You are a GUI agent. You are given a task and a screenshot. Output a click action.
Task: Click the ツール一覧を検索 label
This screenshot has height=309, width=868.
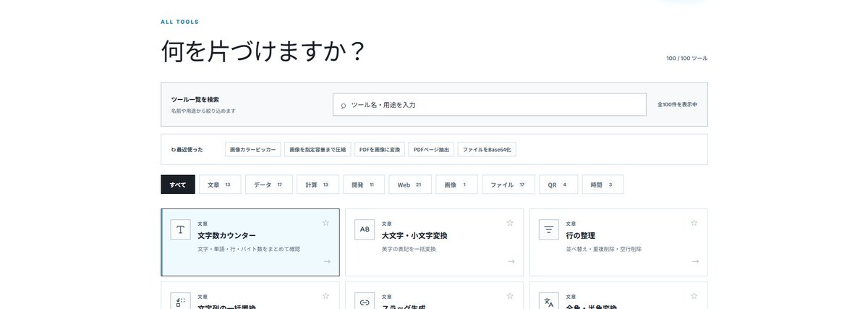pos(195,99)
